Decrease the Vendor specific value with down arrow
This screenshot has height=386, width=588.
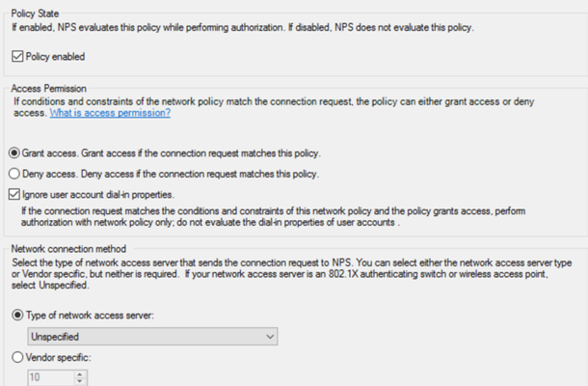tap(80, 381)
